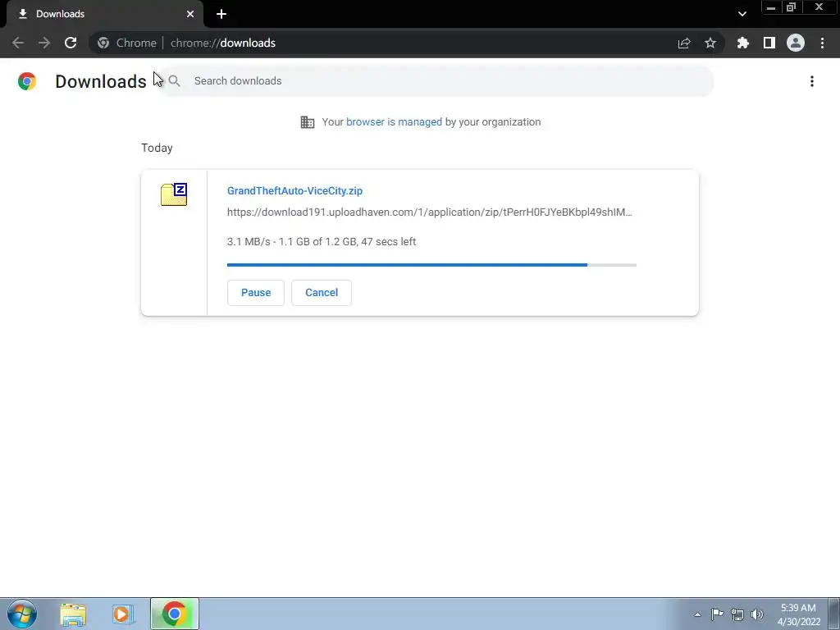The height and width of the screenshot is (630, 840).
Task: Click the network status tray icon
Action: point(737,614)
